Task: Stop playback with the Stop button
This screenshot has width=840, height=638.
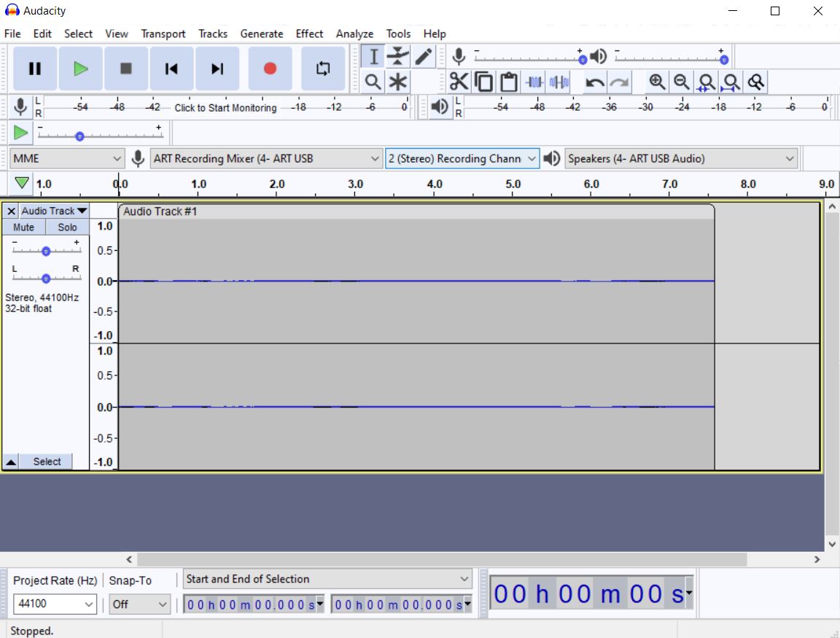Action: click(x=126, y=69)
